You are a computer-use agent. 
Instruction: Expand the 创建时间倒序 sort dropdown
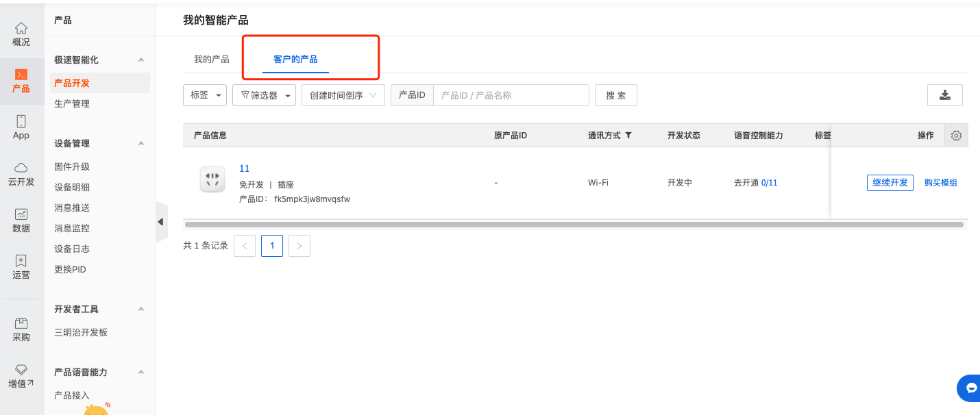click(343, 95)
